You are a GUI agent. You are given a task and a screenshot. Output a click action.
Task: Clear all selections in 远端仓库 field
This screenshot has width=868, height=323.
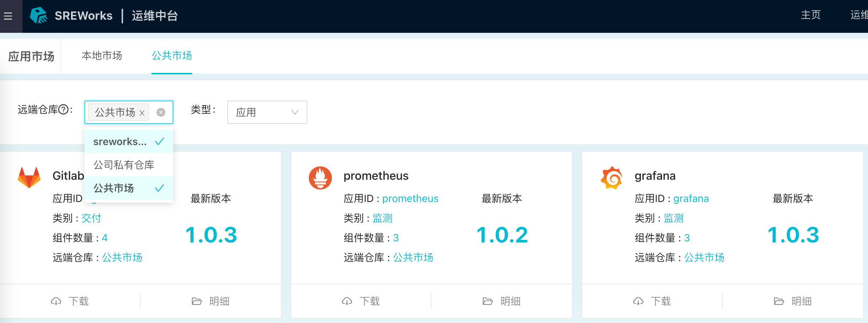click(161, 112)
